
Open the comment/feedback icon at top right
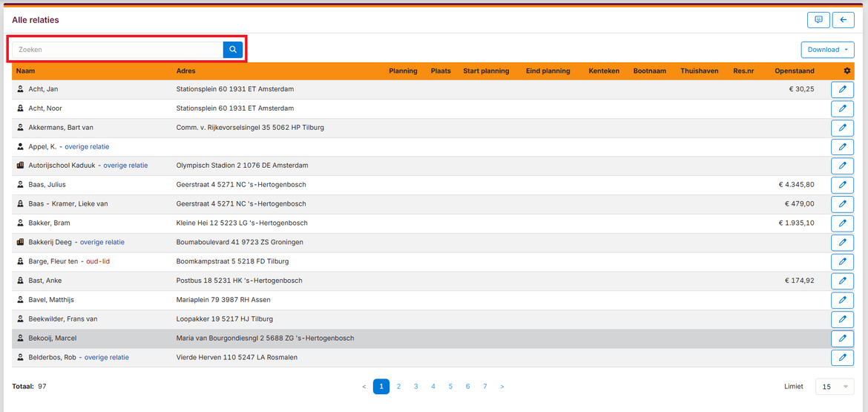pyautogui.click(x=818, y=20)
